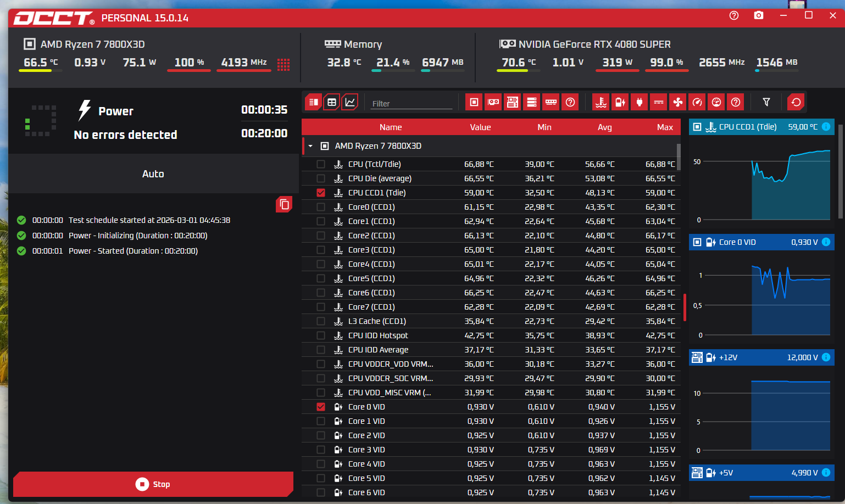
Task: Click the CPU usage 100 % bar
Action: pyautogui.click(x=189, y=70)
